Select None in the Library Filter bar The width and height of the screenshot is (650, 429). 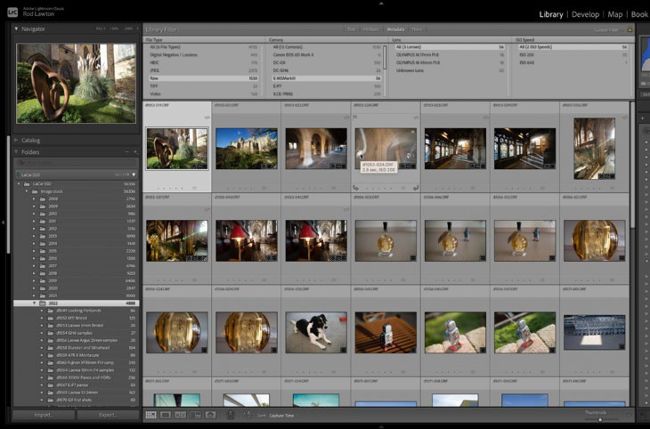click(x=416, y=29)
